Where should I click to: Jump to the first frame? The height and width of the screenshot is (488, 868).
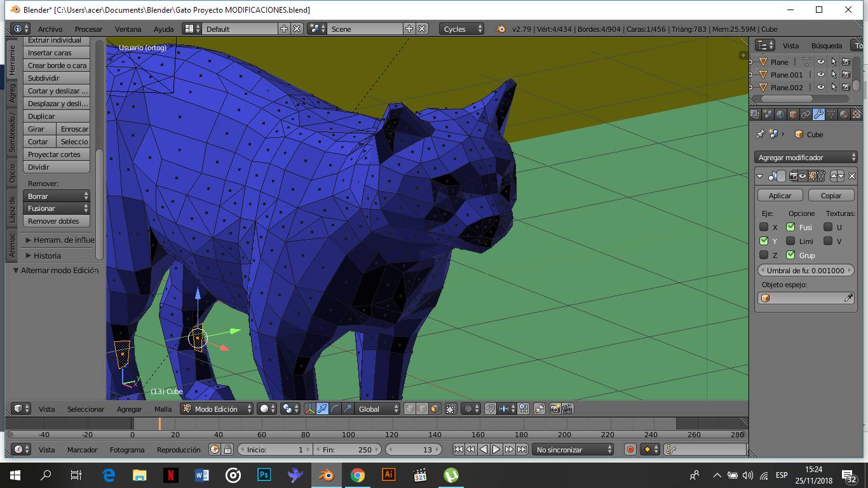pos(458,449)
